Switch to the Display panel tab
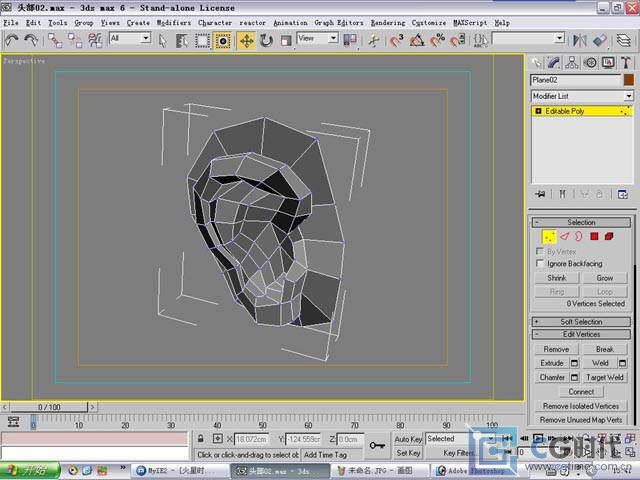 [x=608, y=62]
